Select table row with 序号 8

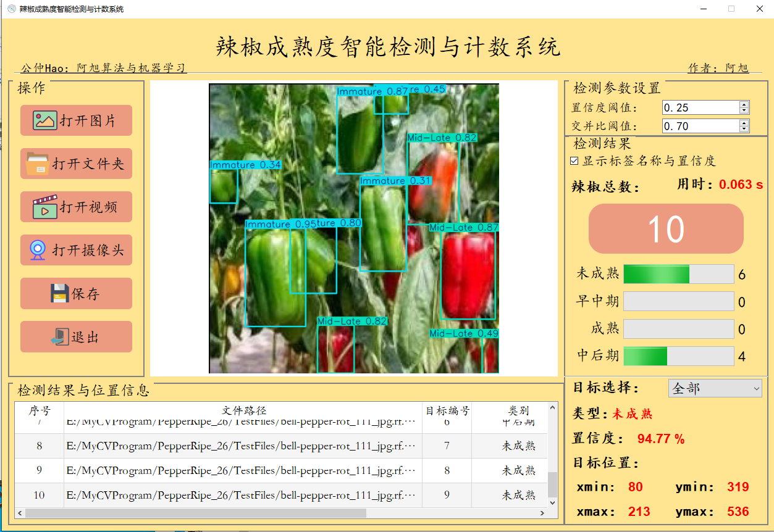[x=281, y=446]
